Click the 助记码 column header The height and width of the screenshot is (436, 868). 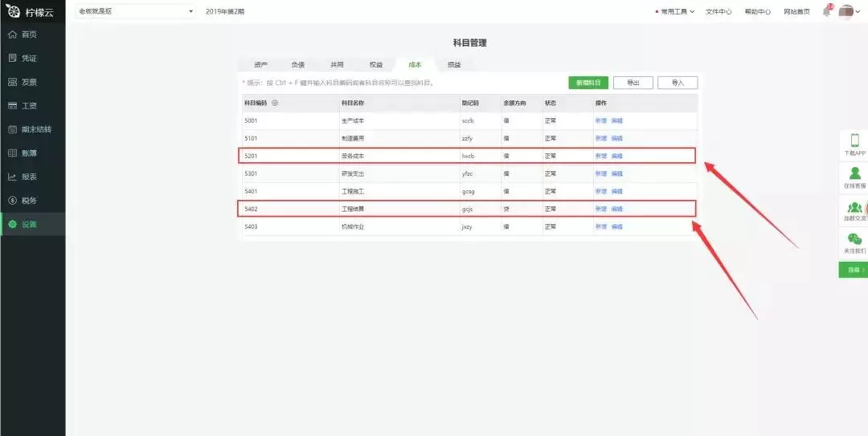[470, 103]
